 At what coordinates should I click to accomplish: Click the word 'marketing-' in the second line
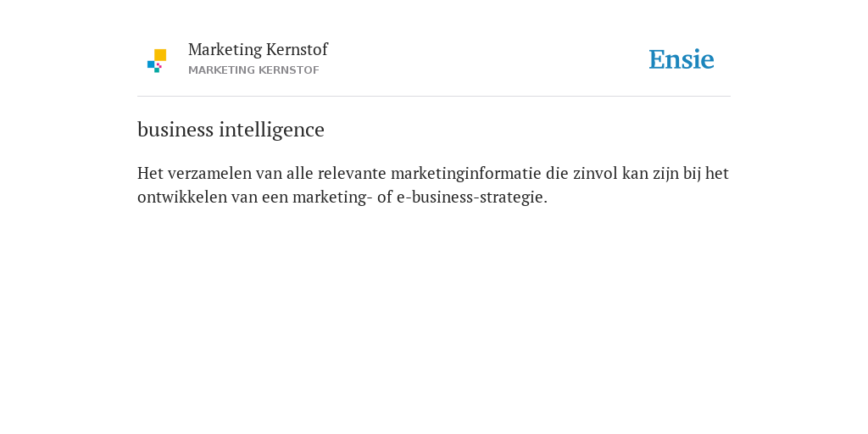[332, 197]
